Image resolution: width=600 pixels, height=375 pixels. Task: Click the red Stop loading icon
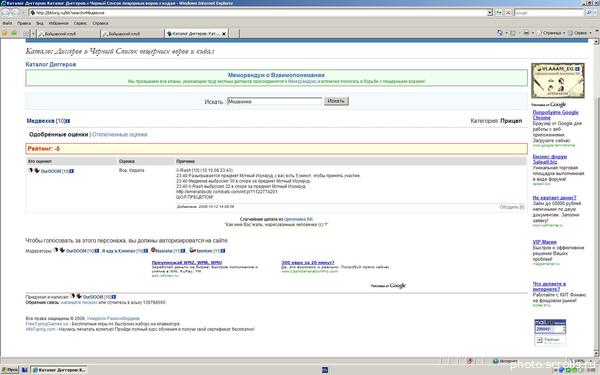coord(508,13)
